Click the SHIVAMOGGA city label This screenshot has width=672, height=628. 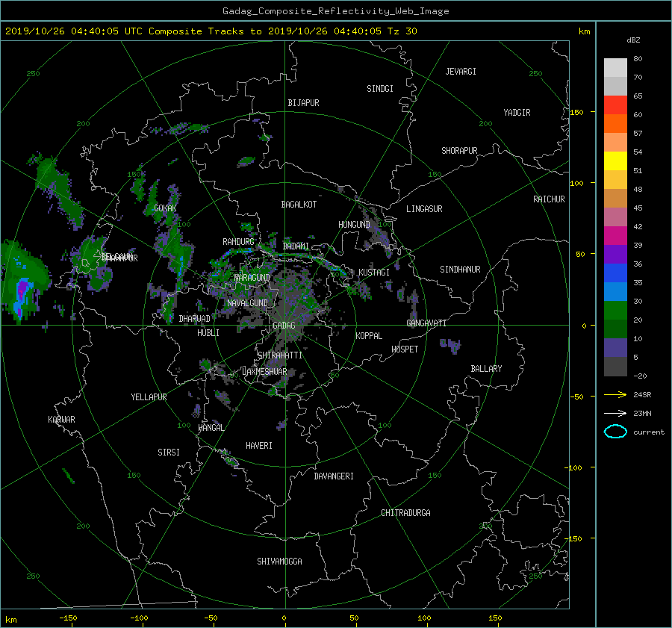[x=279, y=562]
